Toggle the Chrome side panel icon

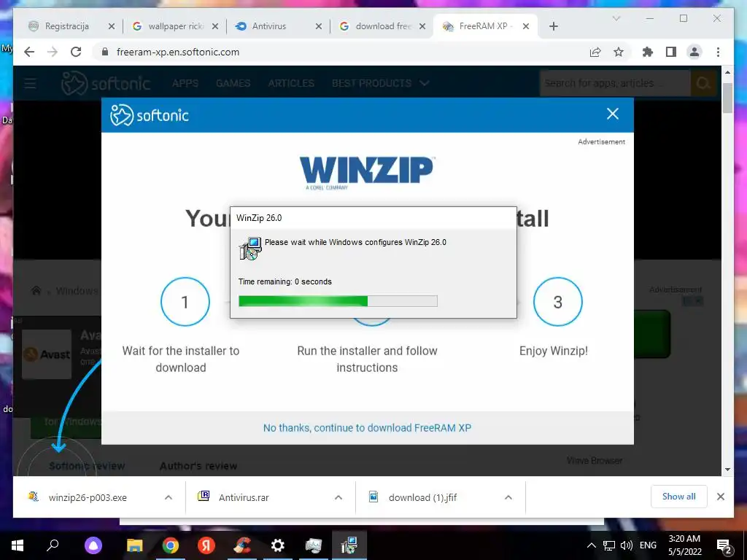[x=671, y=52]
